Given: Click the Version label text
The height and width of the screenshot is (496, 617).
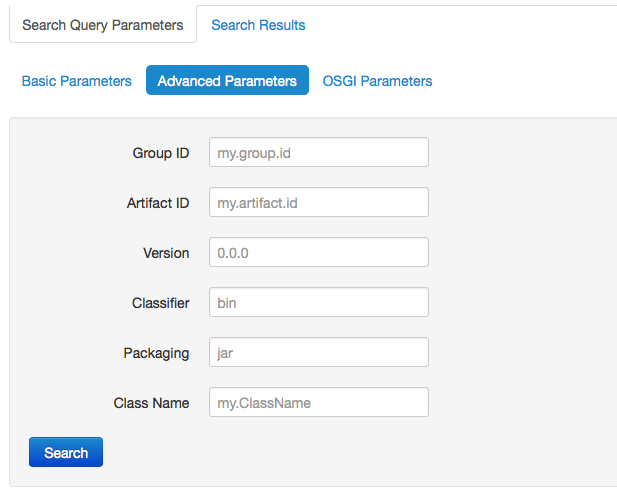Looking at the screenshot, I should point(166,253).
